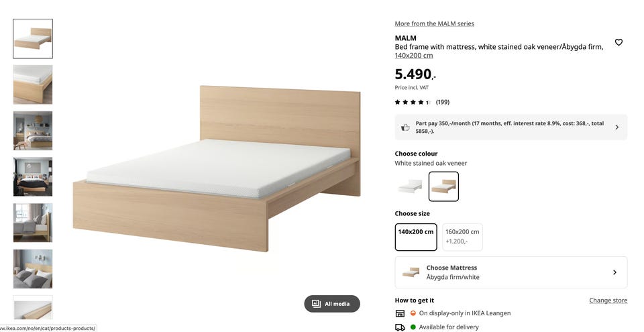Add MALM bed to favourites heart icon

click(619, 42)
